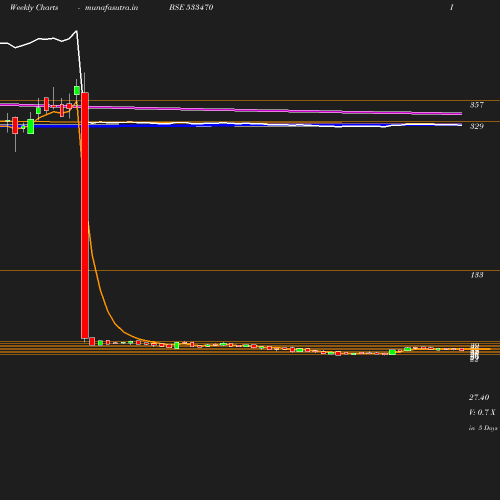The width and height of the screenshot is (500, 500).
Task: Click the 357 price level label
Action: click(x=477, y=105)
